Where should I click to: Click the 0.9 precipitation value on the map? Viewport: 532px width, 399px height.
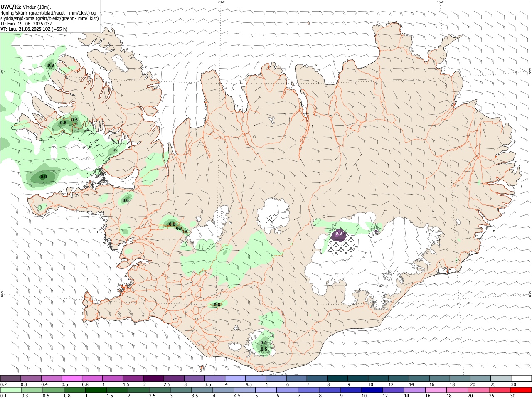[43, 177]
